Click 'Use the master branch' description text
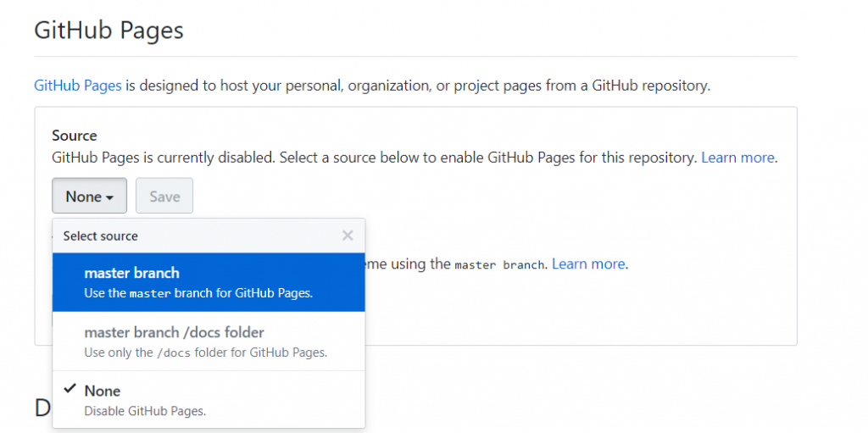The width and height of the screenshot is (868, 433). 198,293
